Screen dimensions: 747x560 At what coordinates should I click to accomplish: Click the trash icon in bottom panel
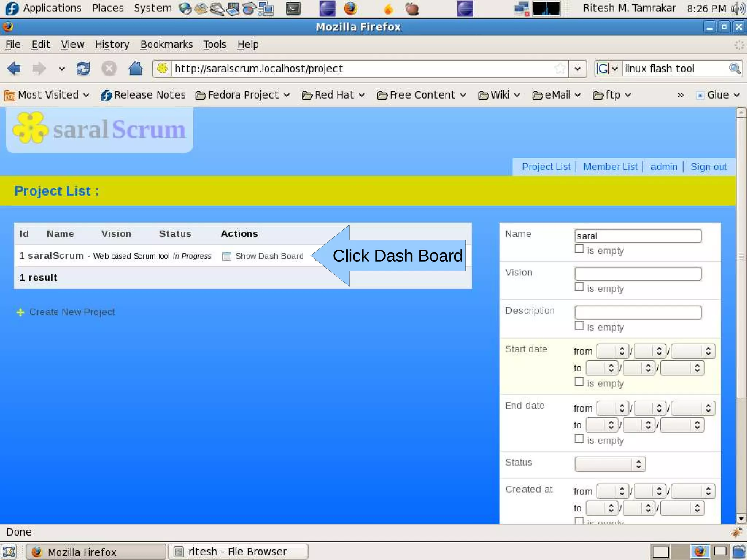[x=739, y=551]
